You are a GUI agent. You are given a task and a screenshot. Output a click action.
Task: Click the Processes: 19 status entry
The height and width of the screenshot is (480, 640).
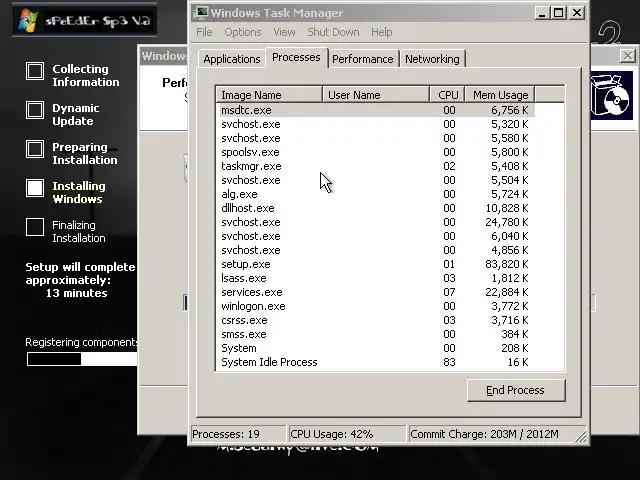pos(238,434)
